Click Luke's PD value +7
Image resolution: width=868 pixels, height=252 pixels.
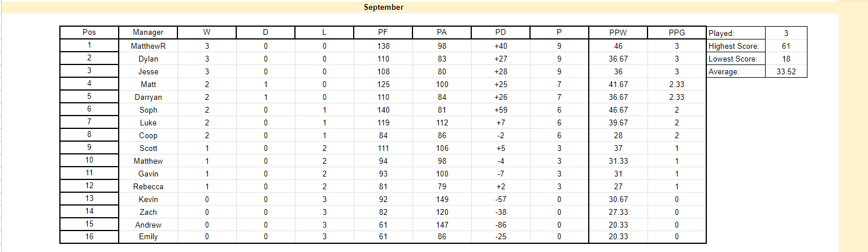click(500, 123)
